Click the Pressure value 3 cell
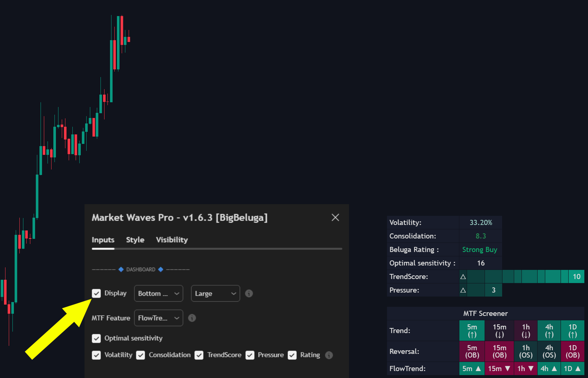 (493, 290)
